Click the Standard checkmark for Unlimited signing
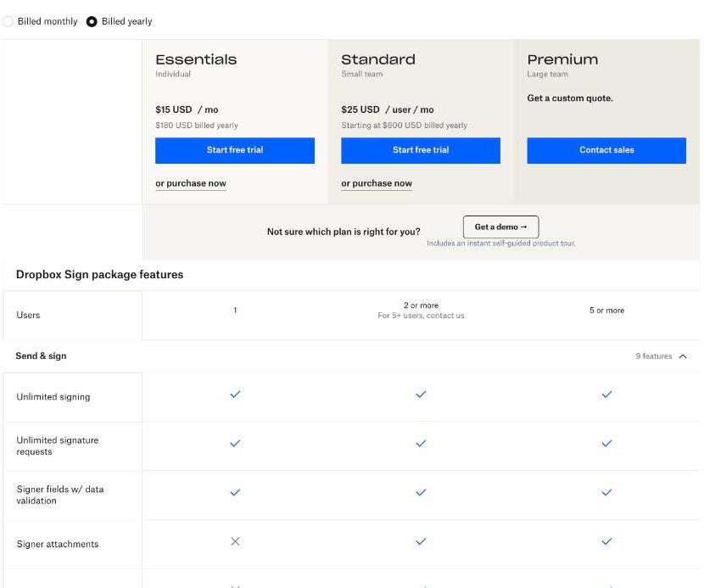The height and width of the screenshot is (588, 704). [x=421, y=395]
